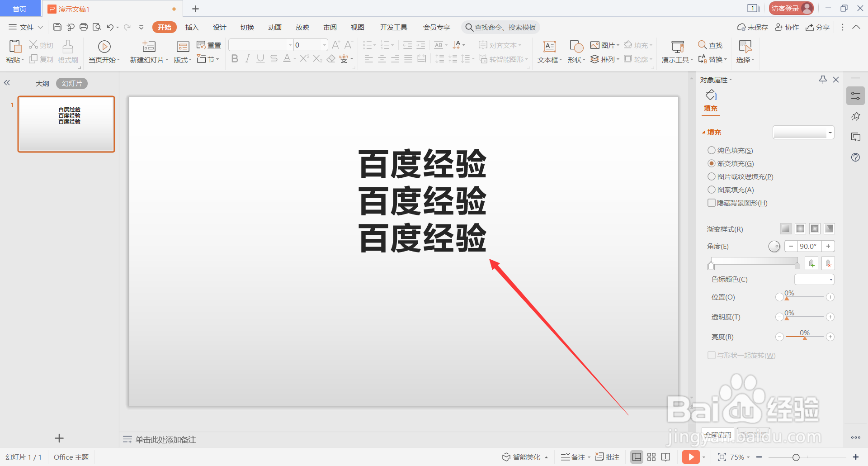Click the second 渐变样式 gradient preset
Image resolution: width=868 pixels, height=466 pixels.
point(800,228)
